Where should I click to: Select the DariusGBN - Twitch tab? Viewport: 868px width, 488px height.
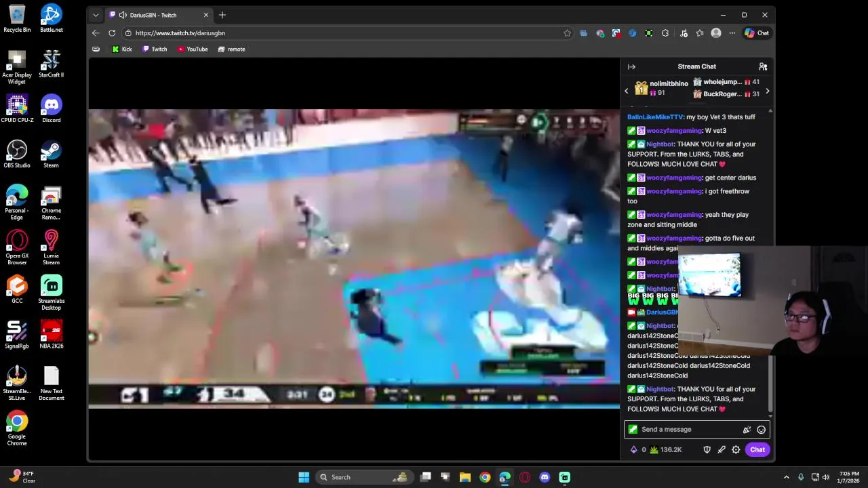point(159,15)
